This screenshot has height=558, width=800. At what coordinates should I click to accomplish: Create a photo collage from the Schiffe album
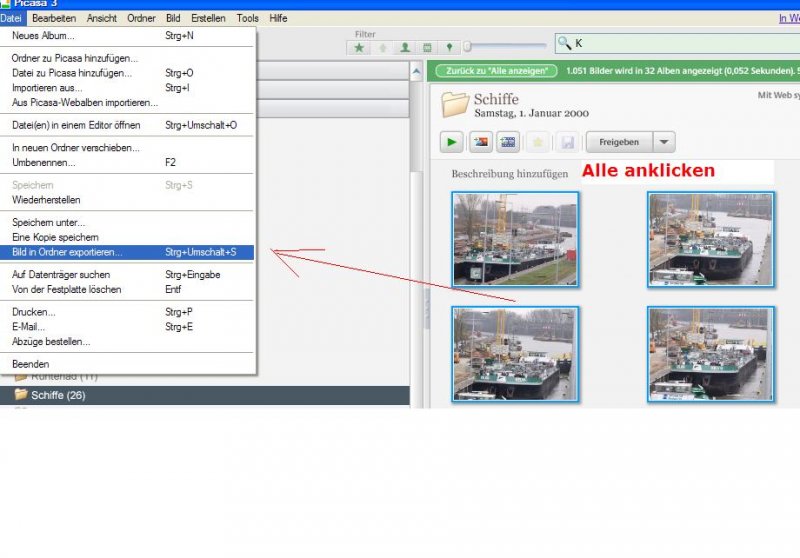[x=480, y=142]
